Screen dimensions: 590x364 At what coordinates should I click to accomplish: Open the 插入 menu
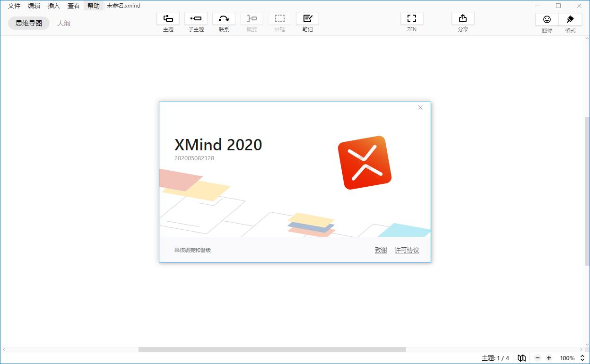coord(53,6)
